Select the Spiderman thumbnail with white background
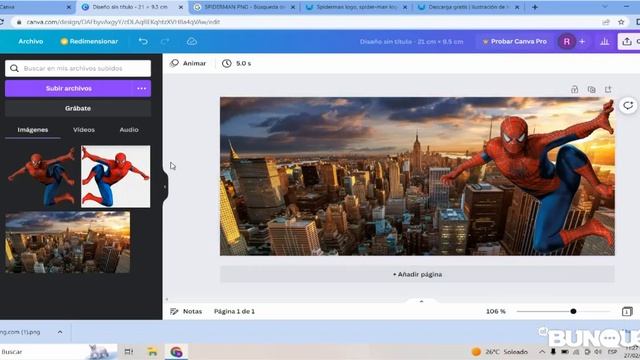Screen dimensions: 640x360 [116, 176]
